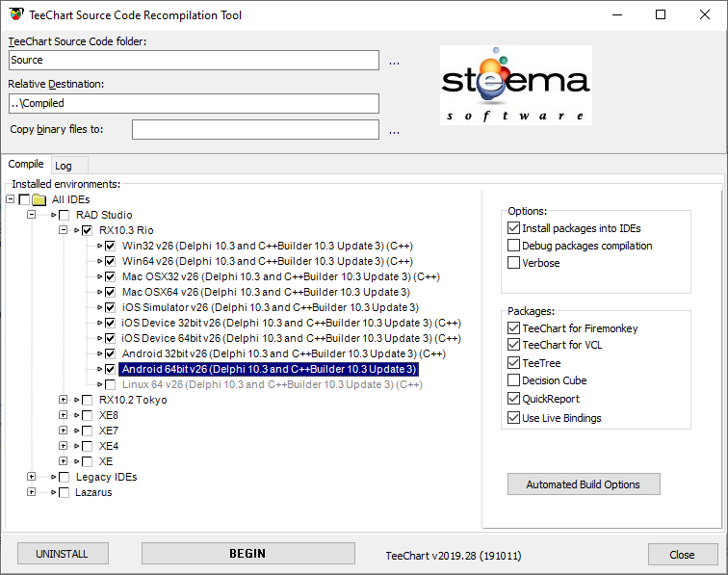Collapse the RX10.3 Rio node

(x=64, y=230)
